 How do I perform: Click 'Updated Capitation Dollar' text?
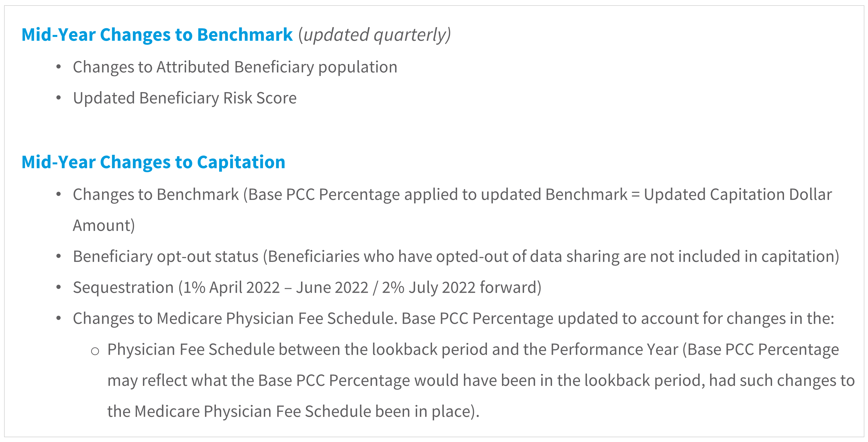click(738, 194)
